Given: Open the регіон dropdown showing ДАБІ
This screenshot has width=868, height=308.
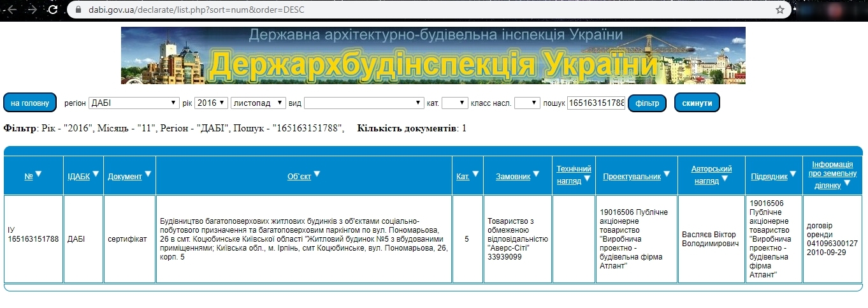Looking at the screenshot, I should (134, 103).
